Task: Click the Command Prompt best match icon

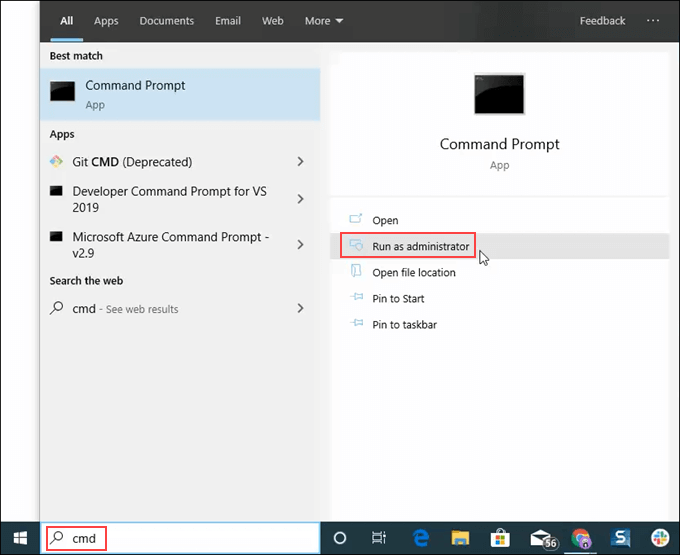Action: pyautogui.click(x=62, y=91)
